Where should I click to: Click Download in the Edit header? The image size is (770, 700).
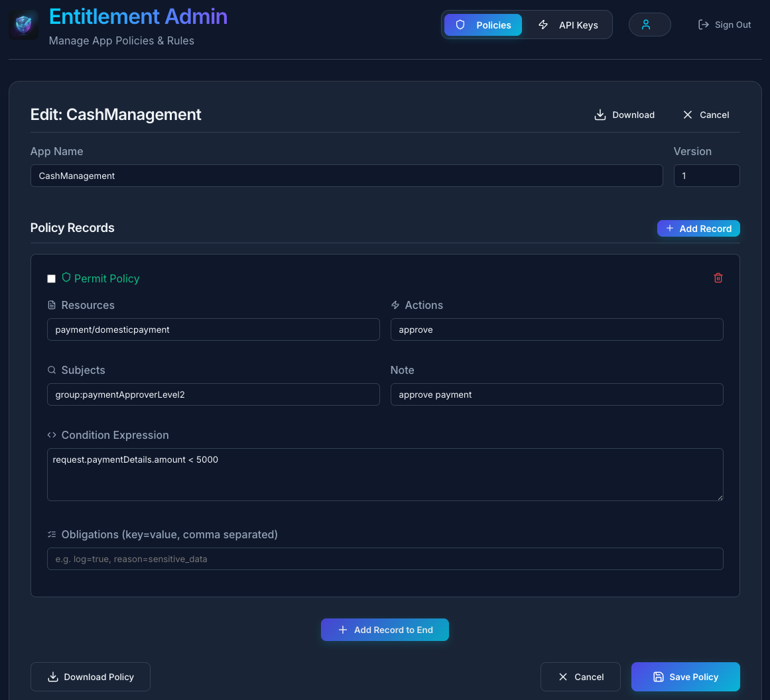point(624,115)
